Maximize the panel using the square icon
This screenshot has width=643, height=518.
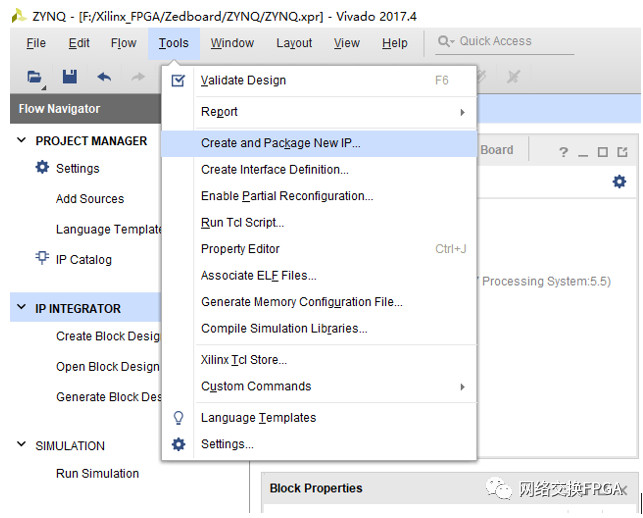[602, 152]
